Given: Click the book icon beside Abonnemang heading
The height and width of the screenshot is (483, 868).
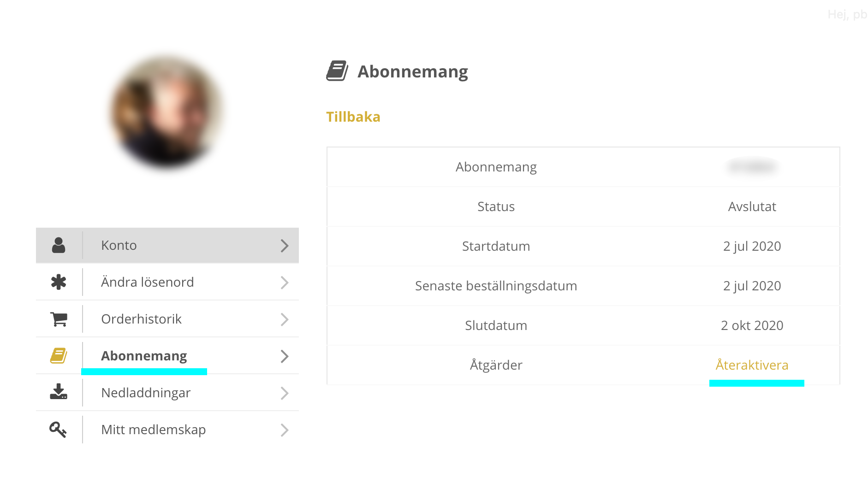Looking at the screenshot, I should [337, 71].
